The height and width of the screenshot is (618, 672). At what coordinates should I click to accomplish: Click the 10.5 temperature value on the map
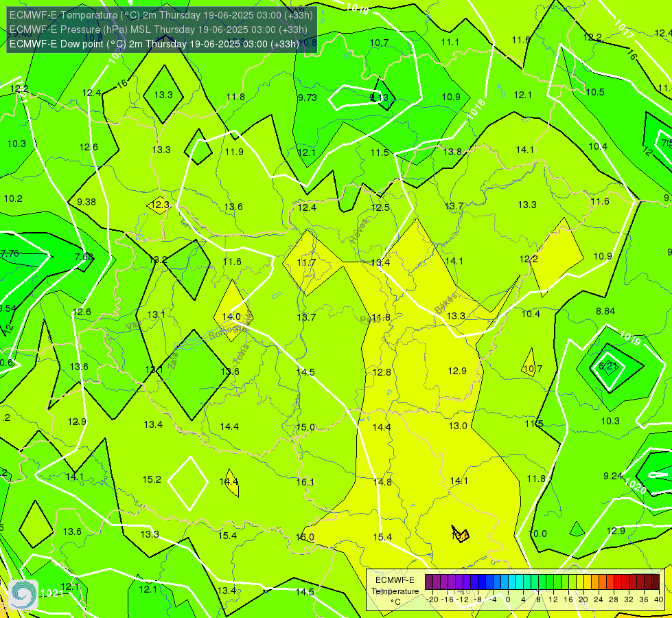click(595, 92)
